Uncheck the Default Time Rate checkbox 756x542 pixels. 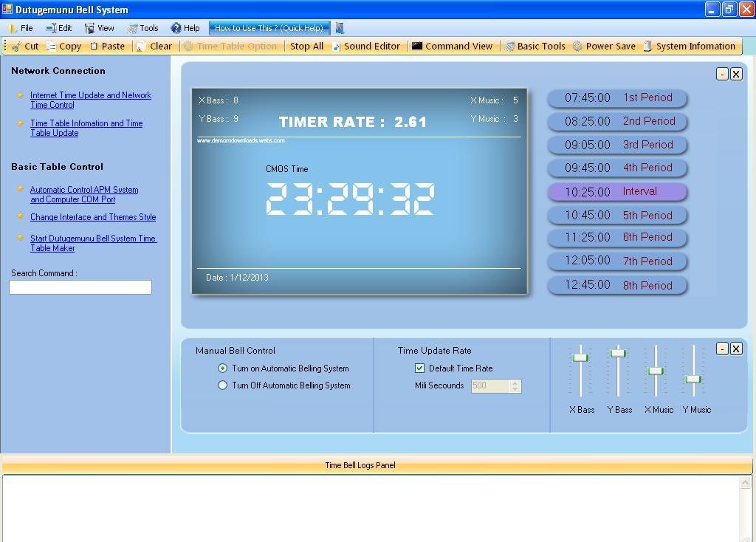tap(419, 368)
